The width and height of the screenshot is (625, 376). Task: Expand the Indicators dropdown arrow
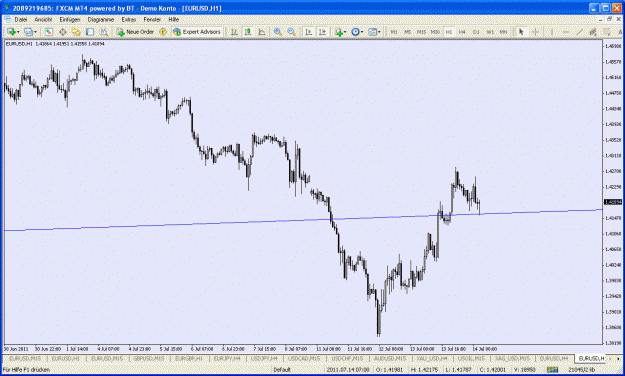(345, 32)
